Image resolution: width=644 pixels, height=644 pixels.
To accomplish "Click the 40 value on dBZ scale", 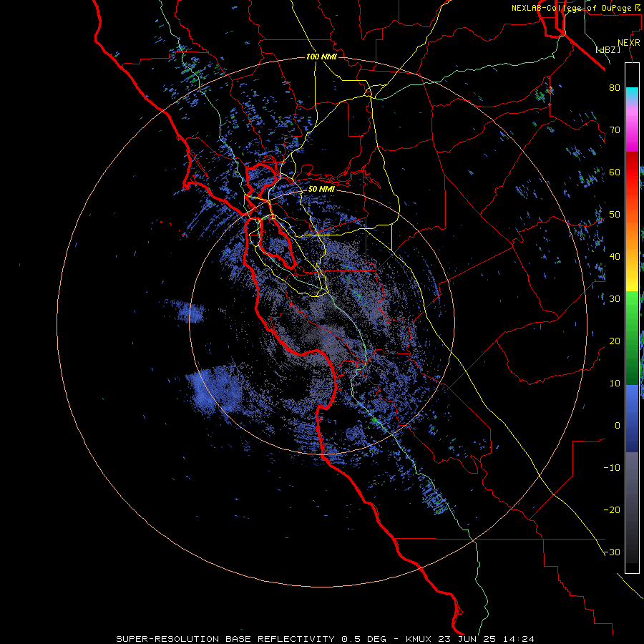I will tap(615, 257).
